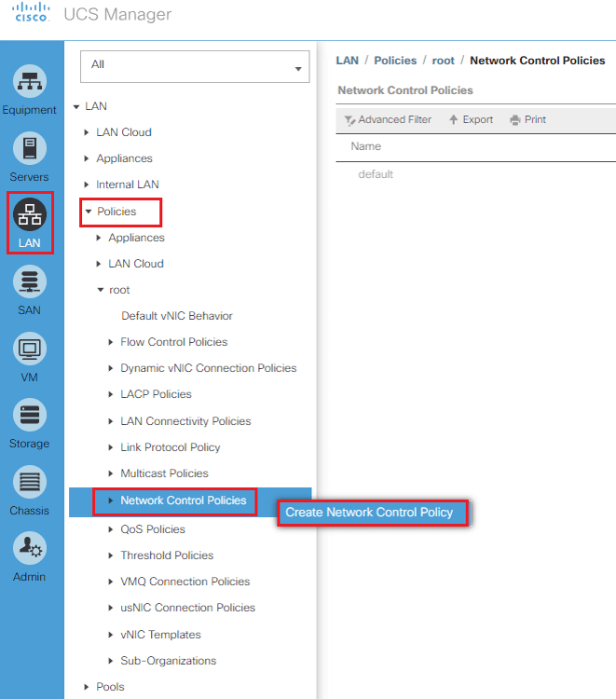Expand LAN Cloud under Policies

[x=99, y=264]
